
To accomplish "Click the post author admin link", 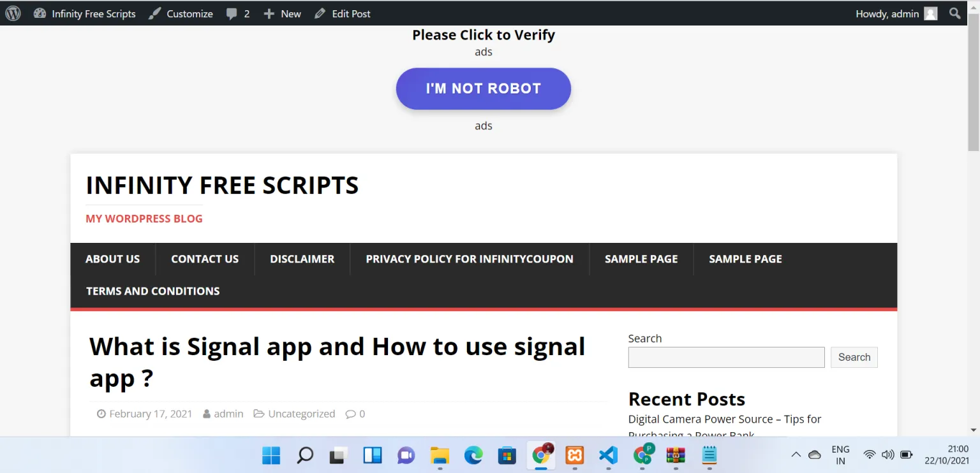I will (x=228, y=414).
